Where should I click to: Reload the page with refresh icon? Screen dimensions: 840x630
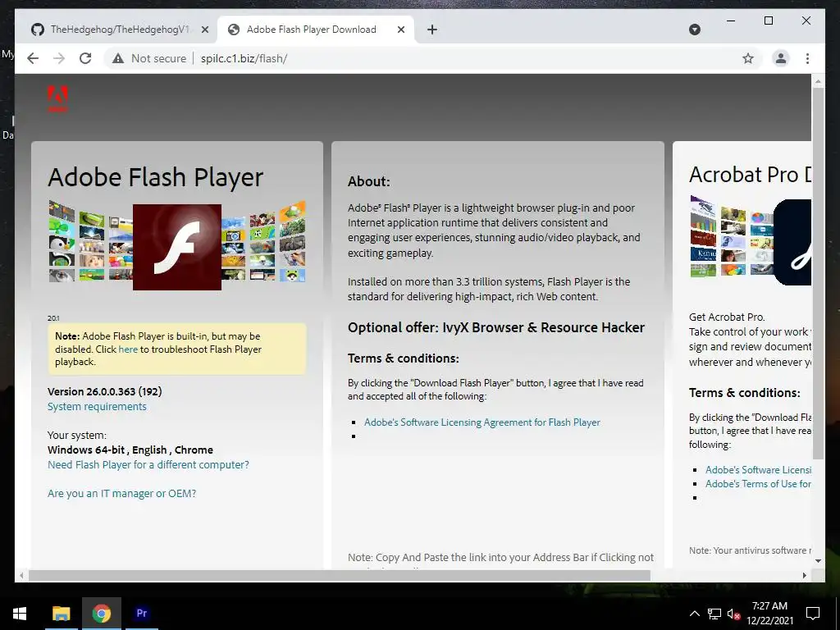[x=85, y=58]
